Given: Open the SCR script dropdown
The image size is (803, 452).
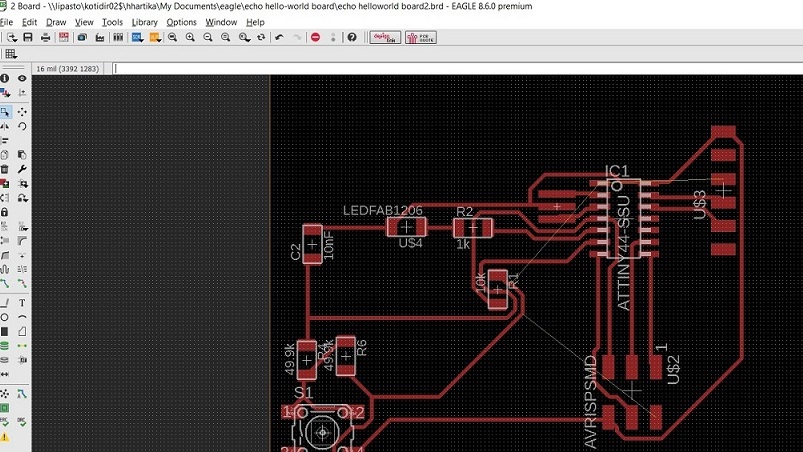Looking at the screenshot, I should [137, 37].
